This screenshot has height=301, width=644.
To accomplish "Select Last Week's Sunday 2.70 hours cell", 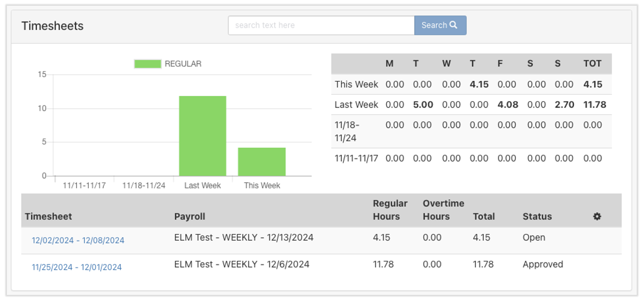I will click(564, 105).
